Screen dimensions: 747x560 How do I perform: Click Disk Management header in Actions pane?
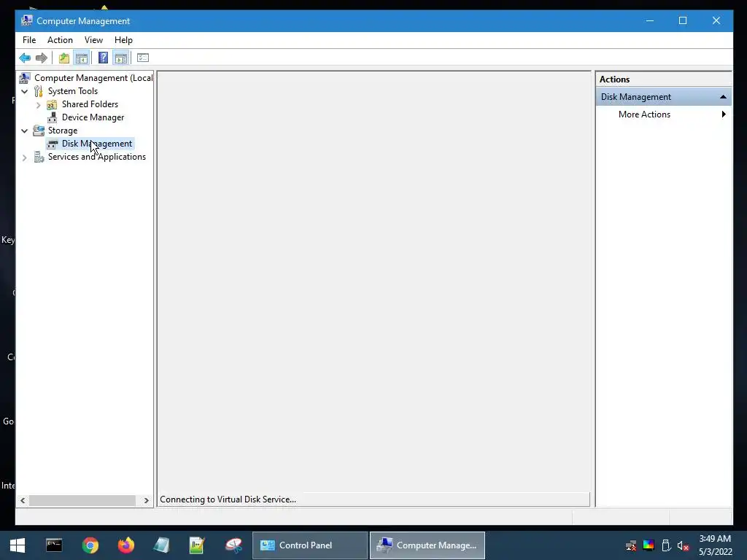coord(664,97)
